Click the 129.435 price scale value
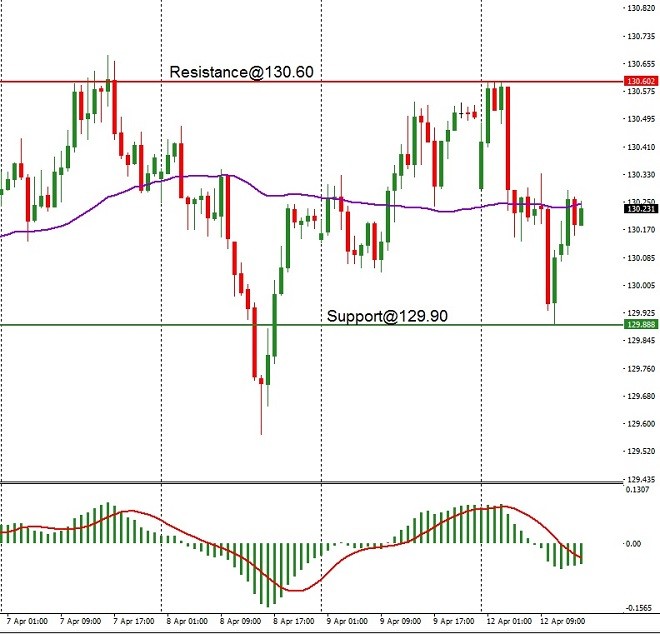The height and width of the screenshot is (634, 660). 641,479
